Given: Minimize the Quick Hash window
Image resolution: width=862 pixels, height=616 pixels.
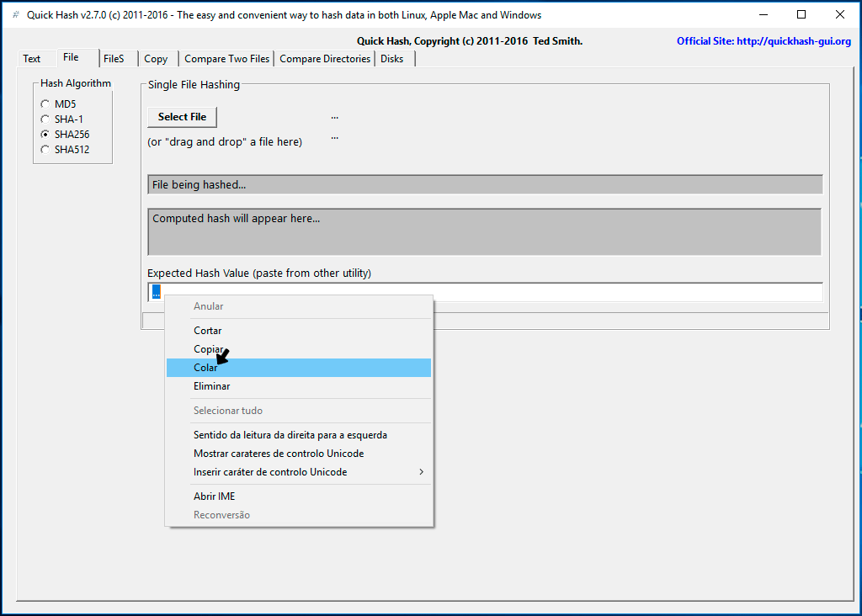Looking at the screenshot, I should tap(763, 15).
